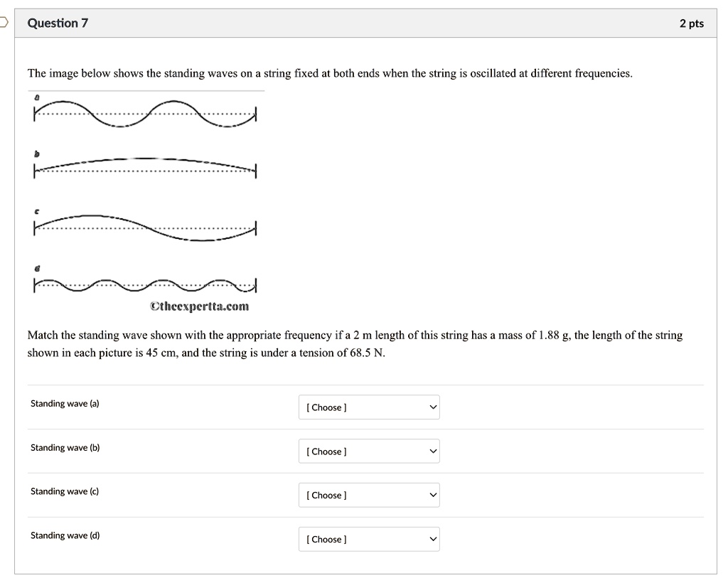Open the Standing wave (c) frequency dropdown

(368, 495)
